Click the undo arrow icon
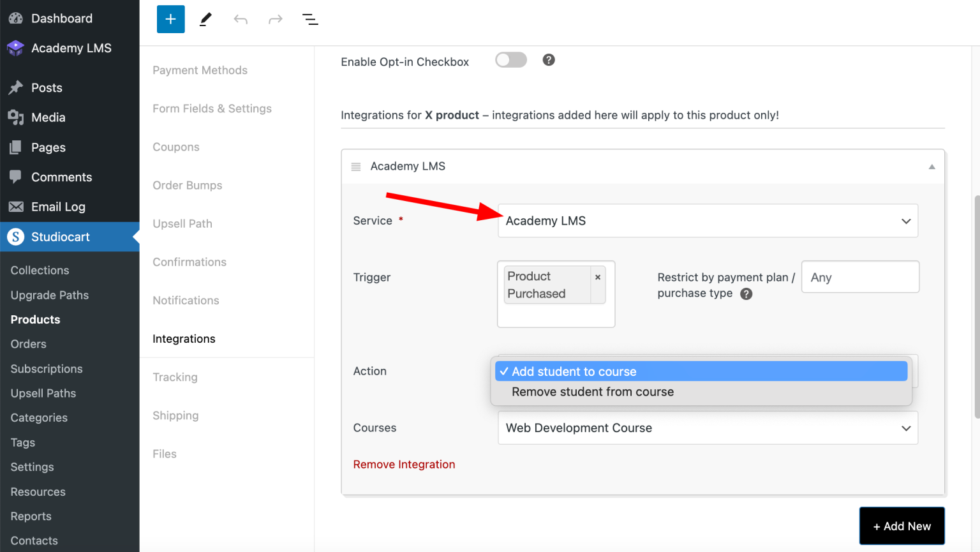 tap(241, 20)
